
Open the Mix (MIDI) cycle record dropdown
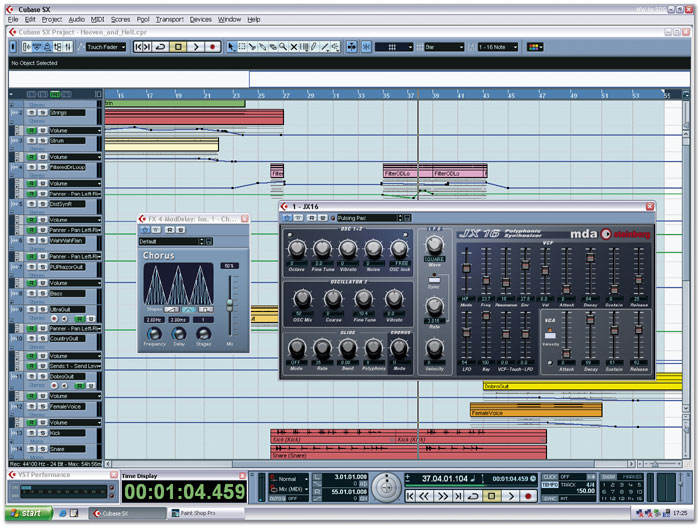289,489
